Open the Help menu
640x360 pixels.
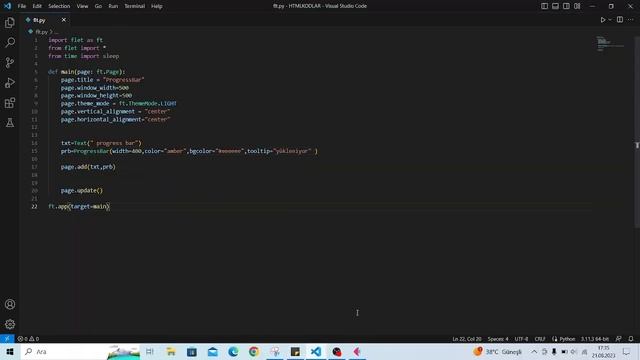[x=157, y=6]
